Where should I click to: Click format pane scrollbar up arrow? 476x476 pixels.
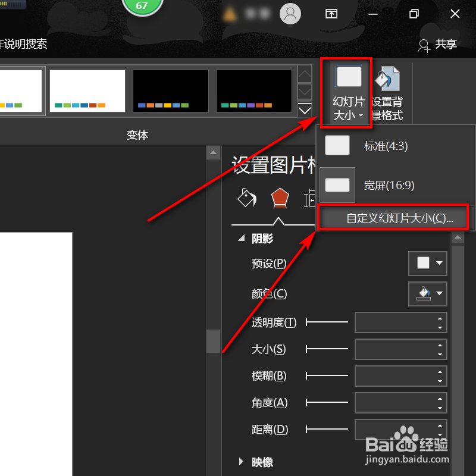point(458,237)
